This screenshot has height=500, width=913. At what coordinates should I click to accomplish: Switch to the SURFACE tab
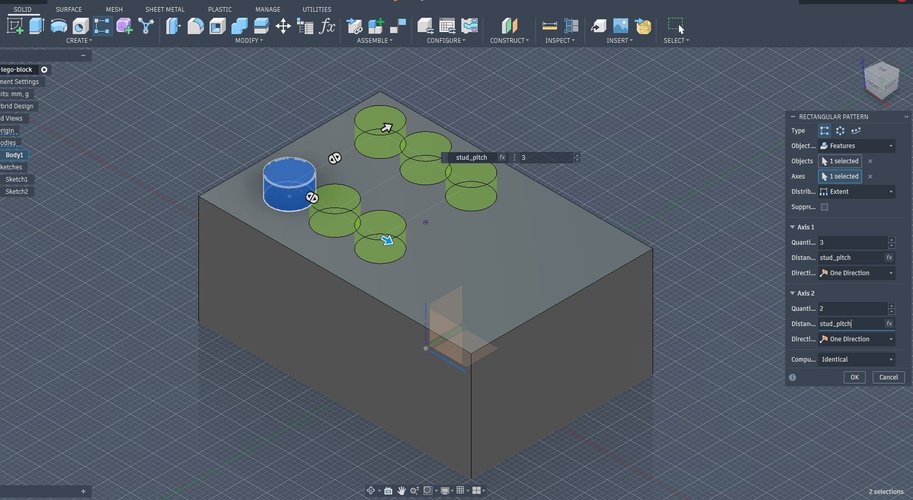[x=69, y=9]
